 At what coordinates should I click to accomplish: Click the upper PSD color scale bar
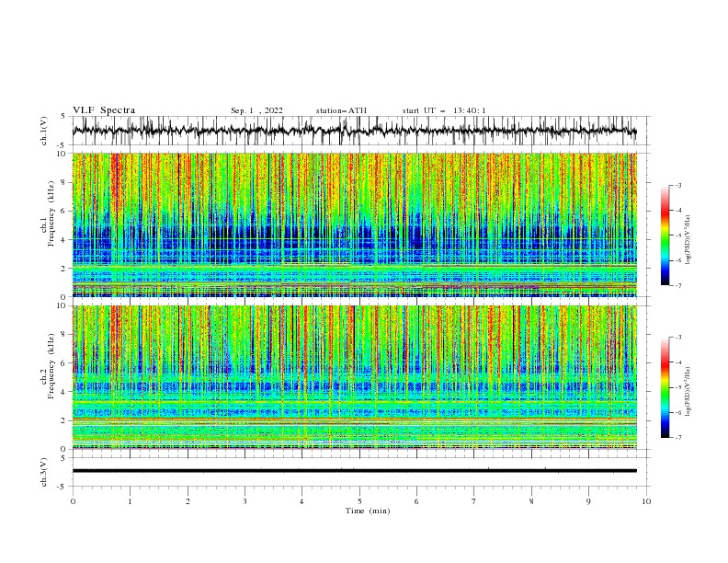[665, 236]
